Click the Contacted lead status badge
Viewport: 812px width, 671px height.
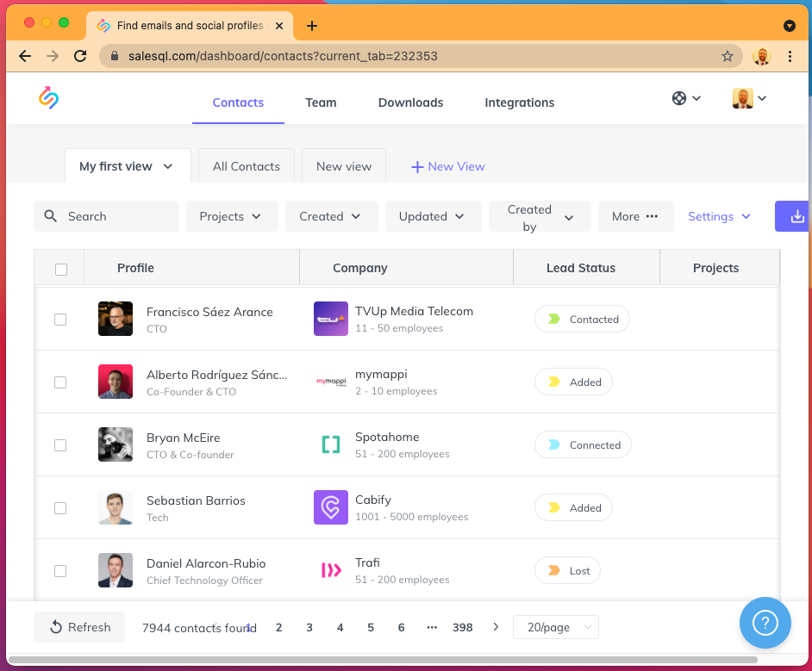click(582, 318)
